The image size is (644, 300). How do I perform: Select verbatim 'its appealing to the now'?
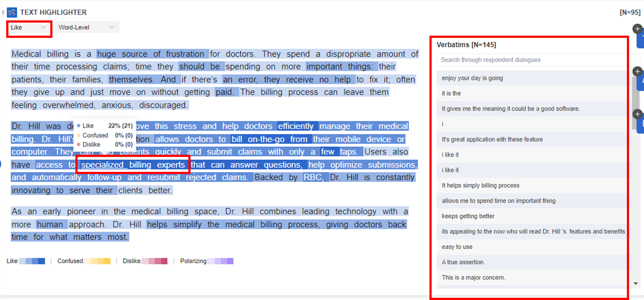coord(532,231)
